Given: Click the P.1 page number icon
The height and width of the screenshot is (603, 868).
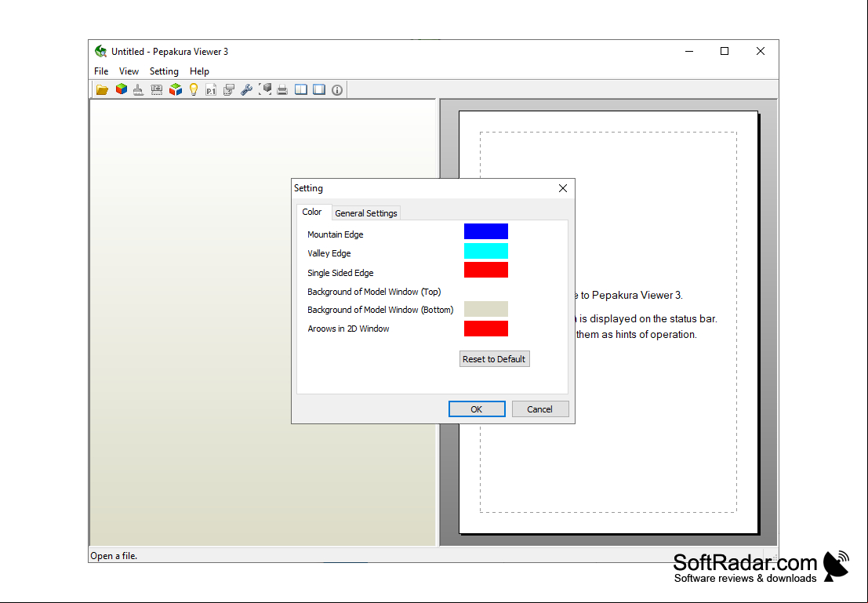Looking at the screenshot, I should [x=211, y=89].
